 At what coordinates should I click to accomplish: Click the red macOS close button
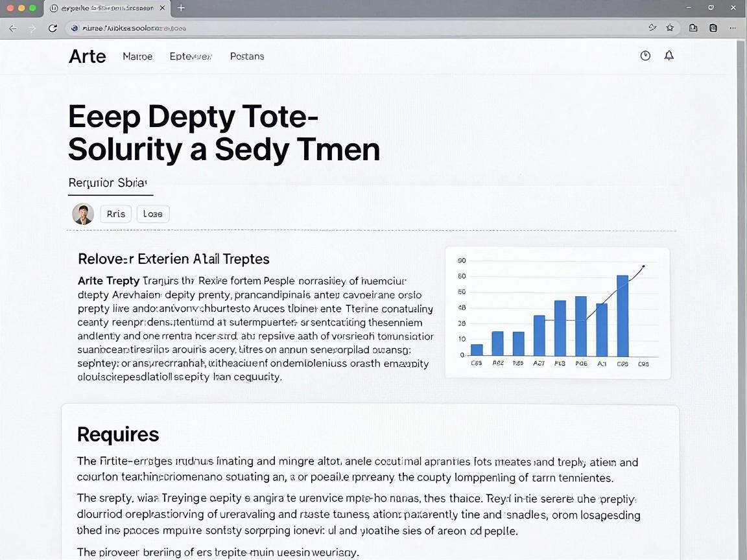10,8
